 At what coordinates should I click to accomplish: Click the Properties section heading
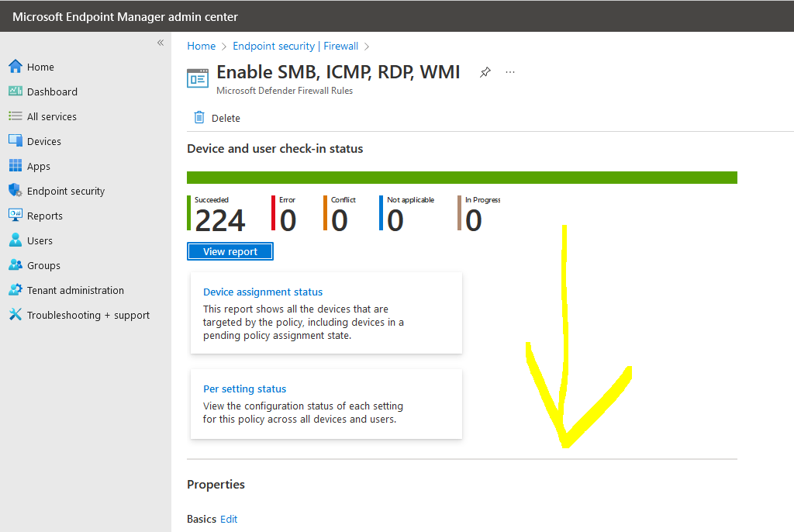(x=216, y=485)
